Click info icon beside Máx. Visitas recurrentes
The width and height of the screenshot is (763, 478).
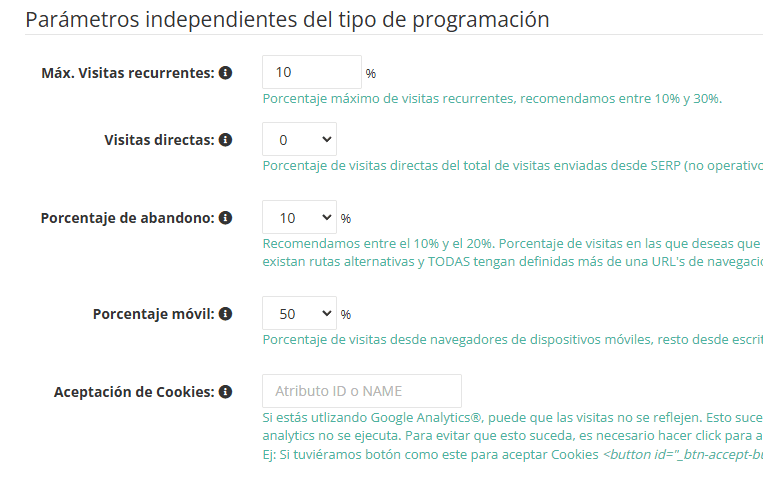tap(226, 73)
